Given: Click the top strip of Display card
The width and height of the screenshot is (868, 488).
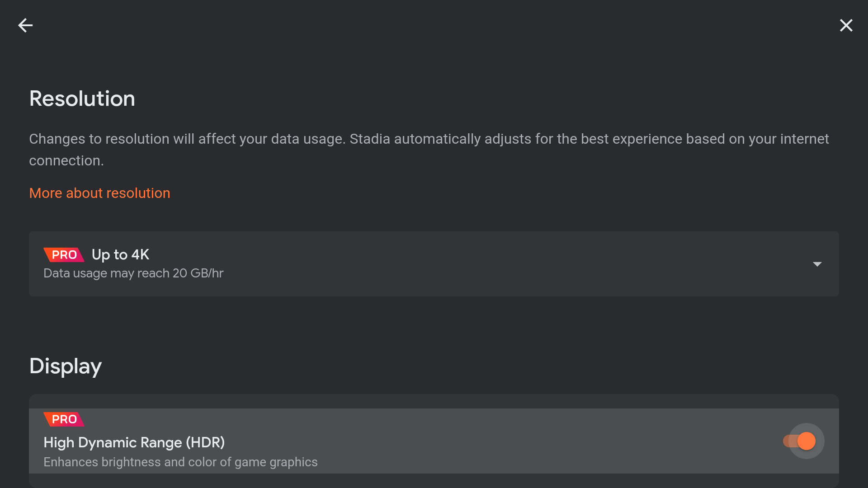Looking at the screenshot, I should pos(434,401).
